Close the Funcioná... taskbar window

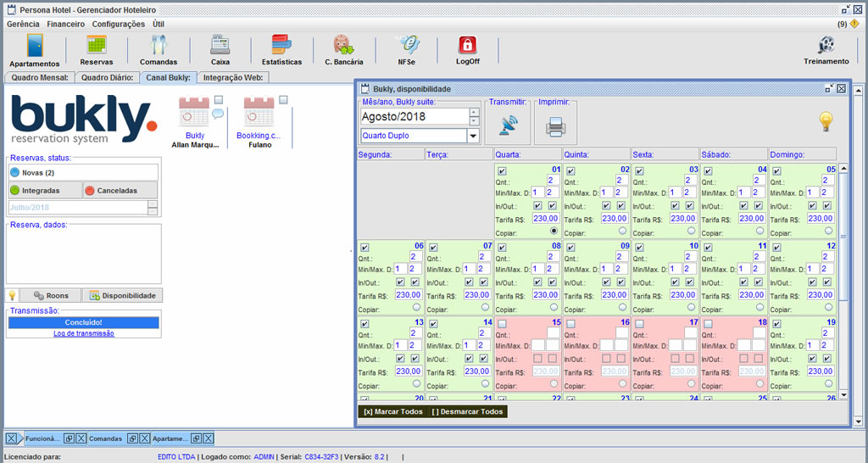pyautogui.click(x=81, y=438)
